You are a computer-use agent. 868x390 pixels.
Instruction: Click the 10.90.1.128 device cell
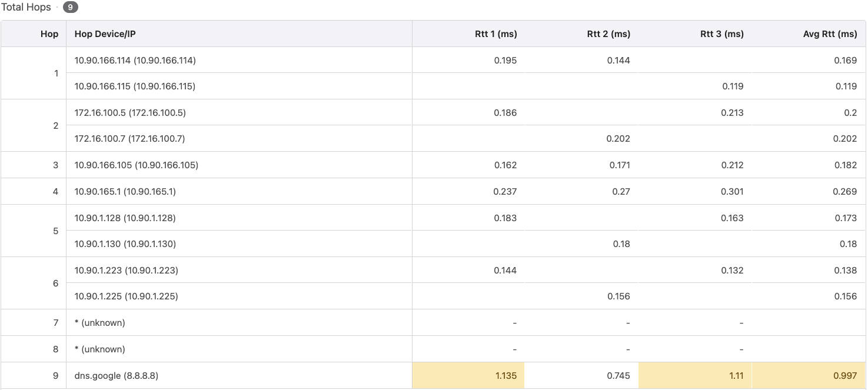tap(125, 218)
